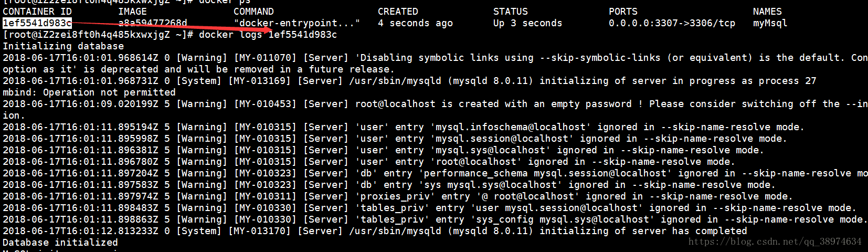Click the CONTAINER ID column header
Image resolution: width=868 pixels, height=252 pixels.
point(37,12)
